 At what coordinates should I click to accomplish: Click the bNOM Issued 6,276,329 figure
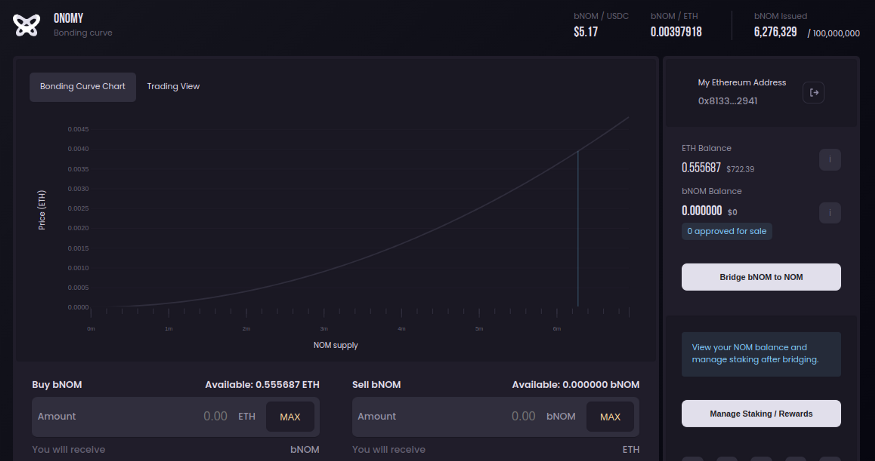[775, 32]
